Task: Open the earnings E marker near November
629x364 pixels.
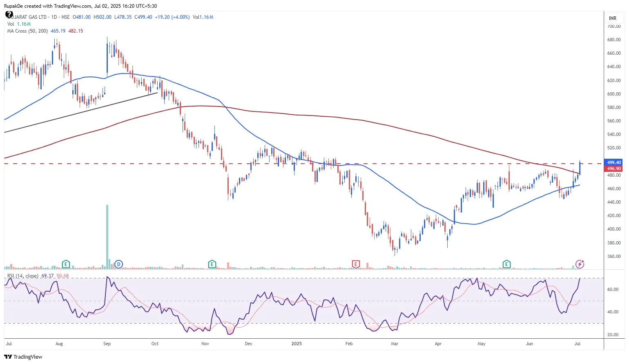Action: coord(212,264)
